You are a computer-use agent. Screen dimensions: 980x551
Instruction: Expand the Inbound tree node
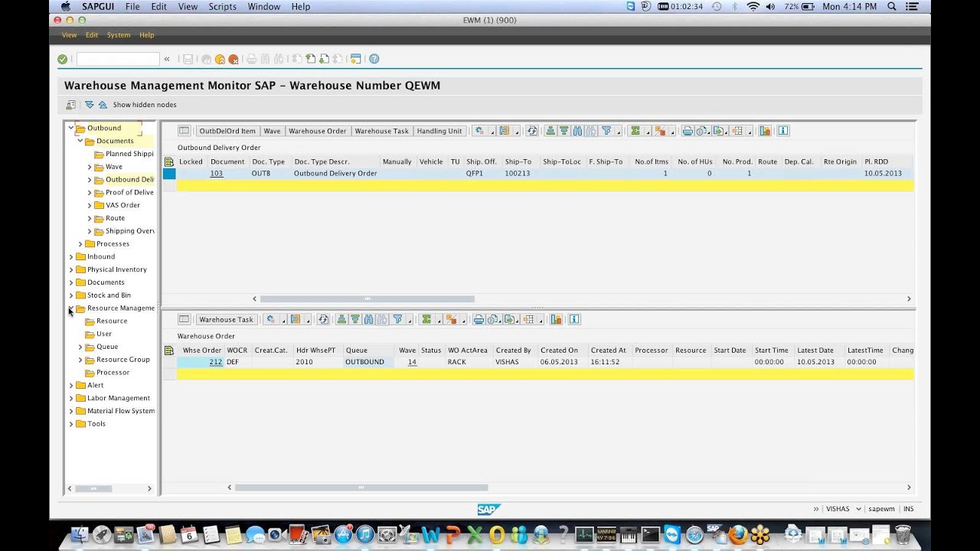(x=71, y=257)
